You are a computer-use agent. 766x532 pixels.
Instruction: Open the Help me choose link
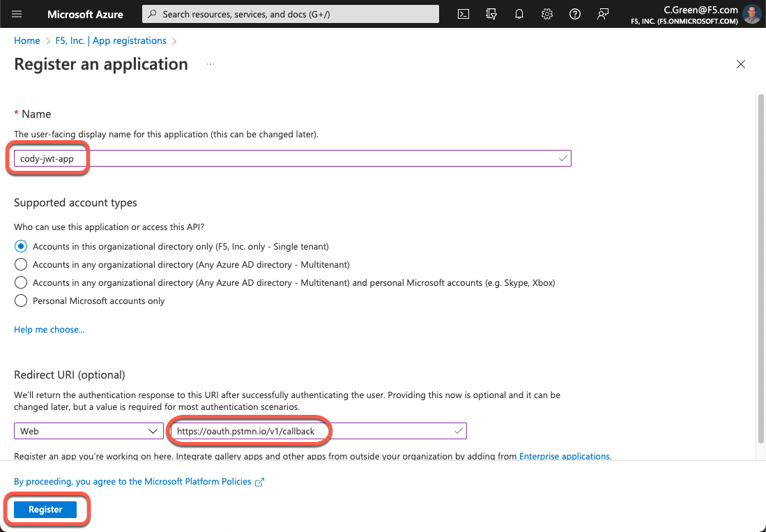click(49, 328)
